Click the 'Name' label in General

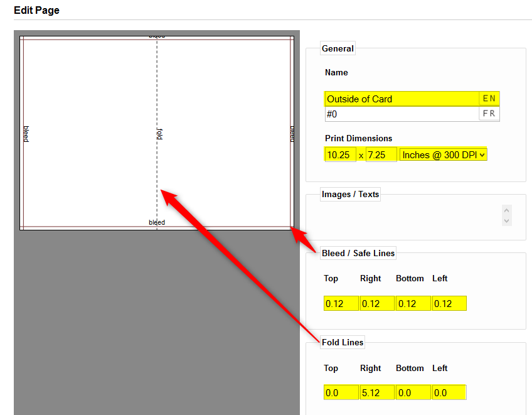(x=336, y=72)
